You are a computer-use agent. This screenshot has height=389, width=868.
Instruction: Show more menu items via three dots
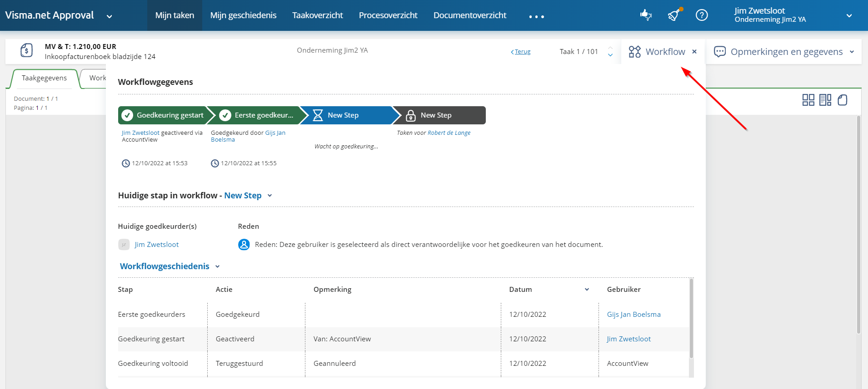tap(536, 17)
